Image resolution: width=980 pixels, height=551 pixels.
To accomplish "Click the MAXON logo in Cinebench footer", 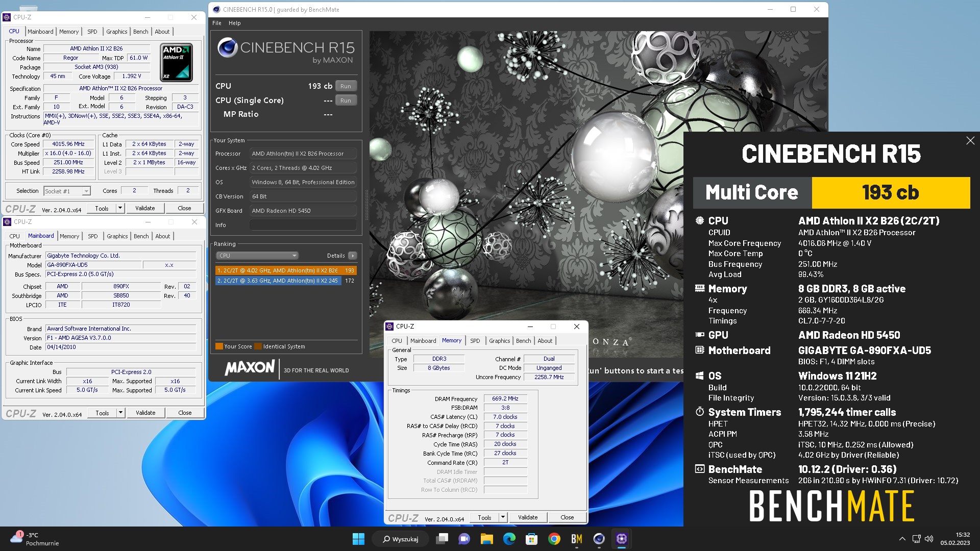I will point(250,367).
